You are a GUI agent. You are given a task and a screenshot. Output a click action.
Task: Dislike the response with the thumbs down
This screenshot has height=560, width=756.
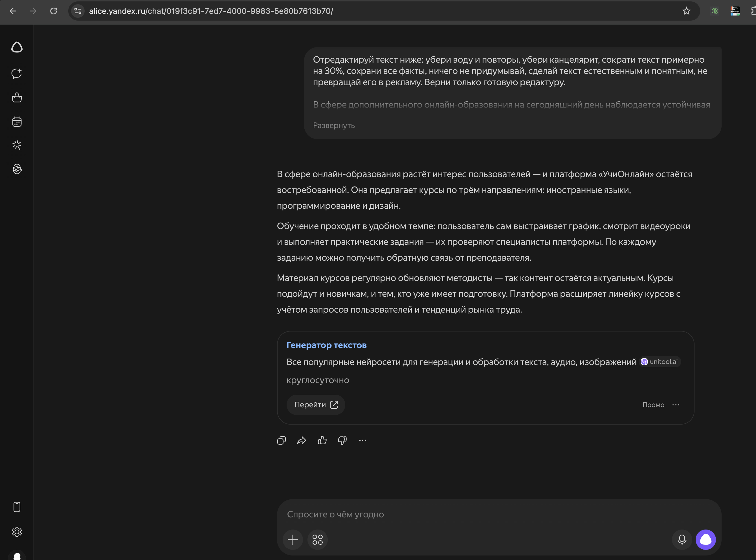pyautogui.click(x=342, y=440)
